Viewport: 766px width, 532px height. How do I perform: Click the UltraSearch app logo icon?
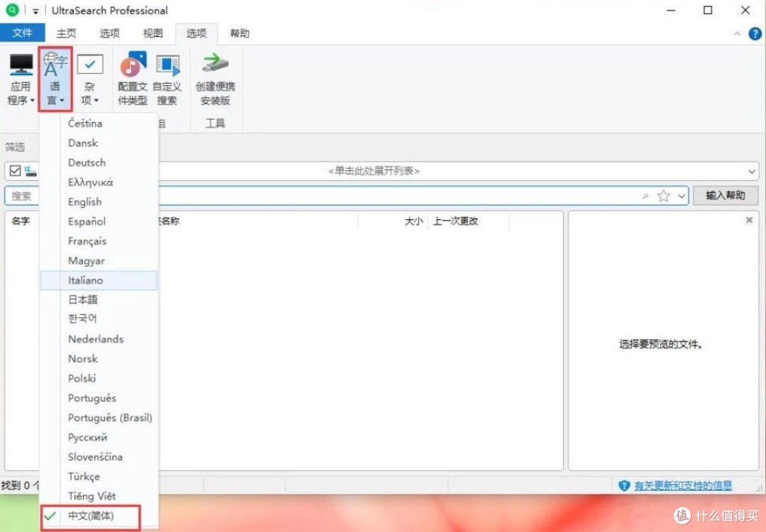[12, 10]
